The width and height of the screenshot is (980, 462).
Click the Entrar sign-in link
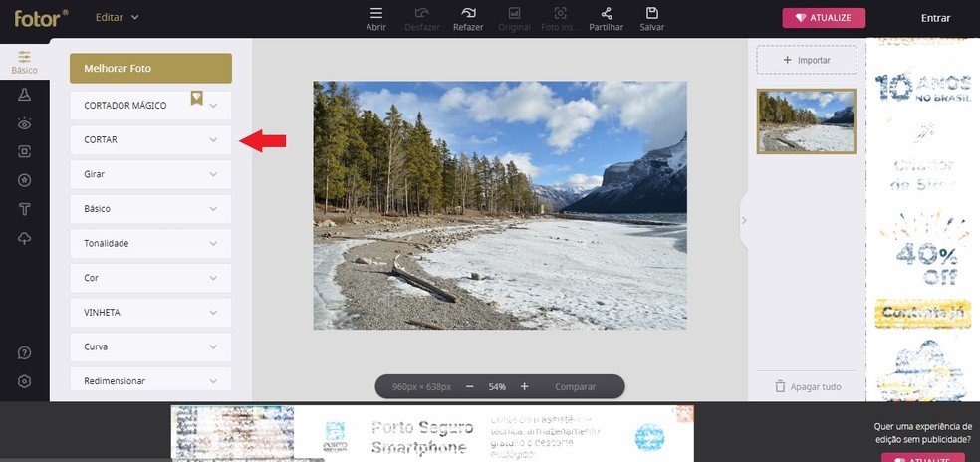pyautogui.click(x=935, y=18)
